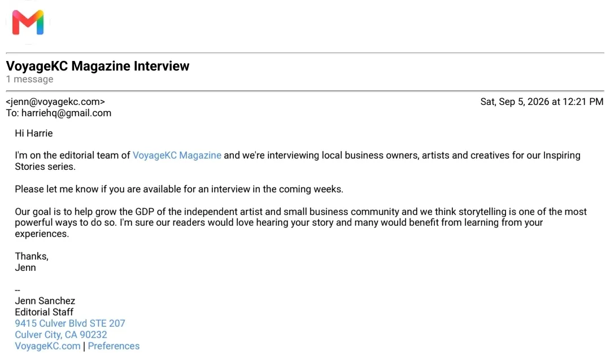This screenshot has width=610, height=364.
Task: Click the sender address jenn@voyagekc.com
Action: pos(55,102)
